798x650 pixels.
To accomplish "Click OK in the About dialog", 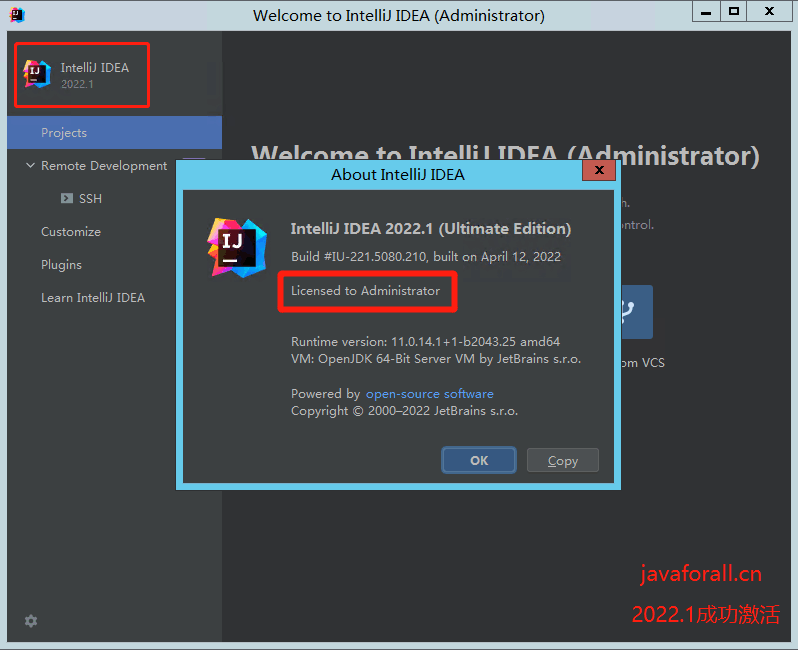I will (x=479, y=460).
